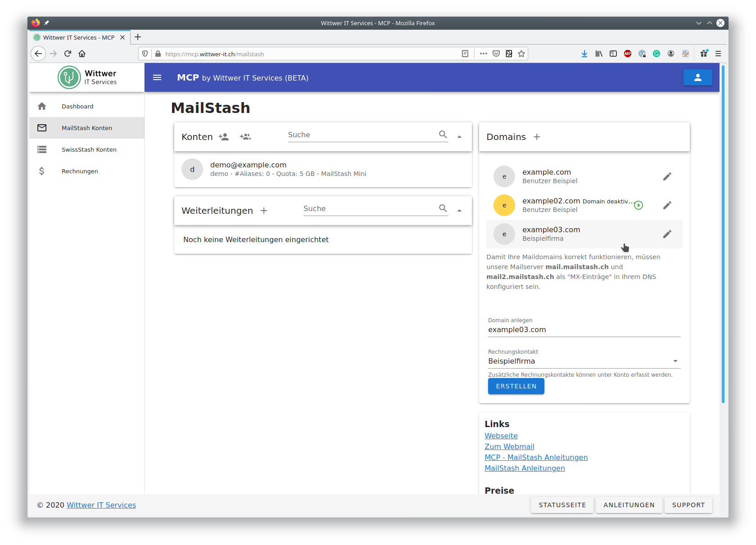
Task: Open Firefox application menu
Action: (x=718, y=54)
